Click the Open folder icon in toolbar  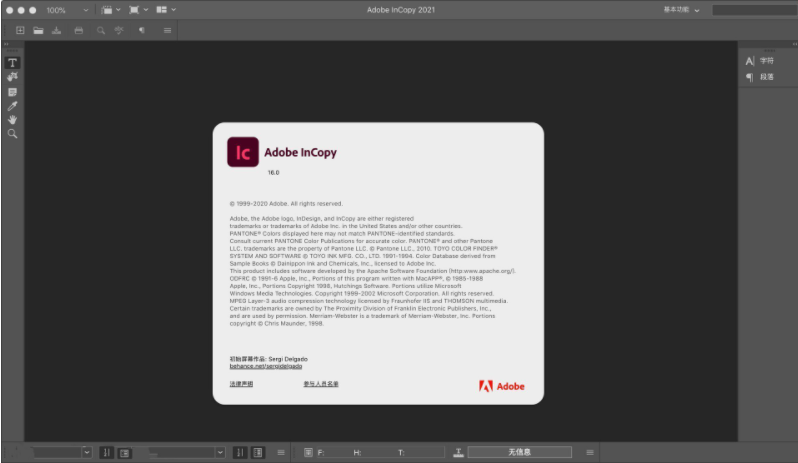[x=38, y=30]
